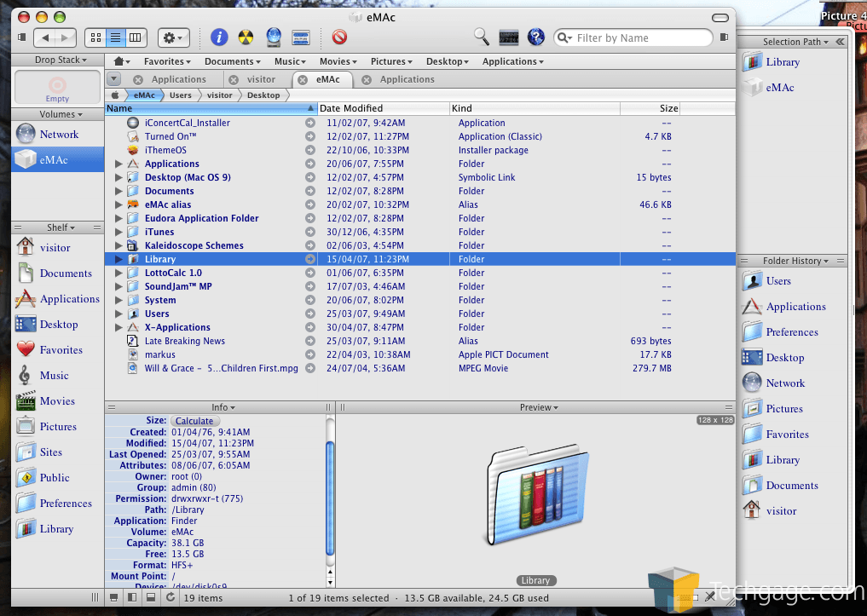Open Music in Shelf
This screenshot has width=867, height=616.
coord(57,375)
